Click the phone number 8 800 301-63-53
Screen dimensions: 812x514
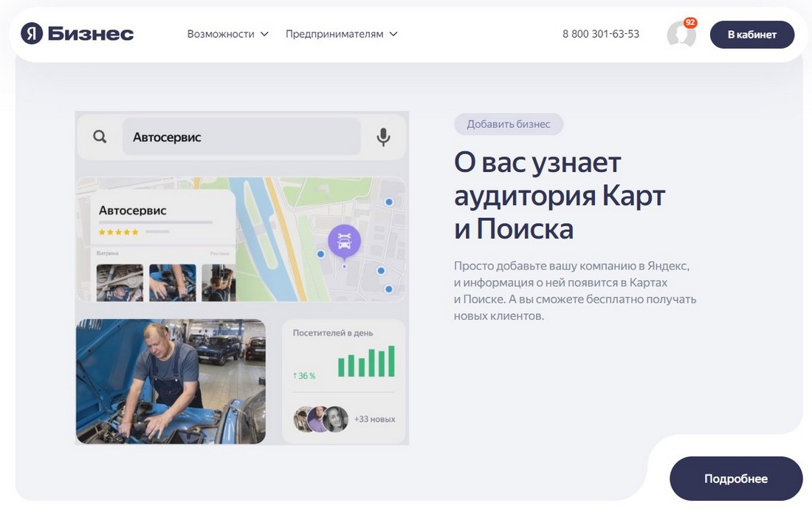pyautogui.click(x=601, y=34)
